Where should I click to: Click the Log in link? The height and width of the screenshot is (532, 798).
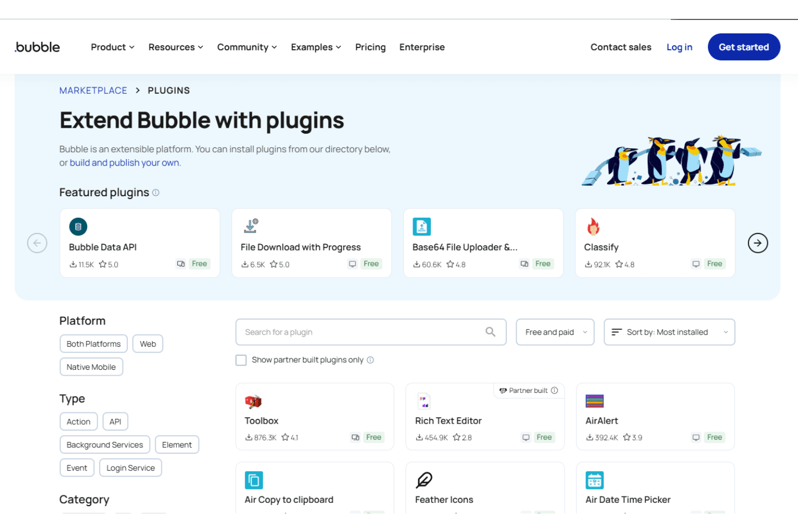pos(679,47)
